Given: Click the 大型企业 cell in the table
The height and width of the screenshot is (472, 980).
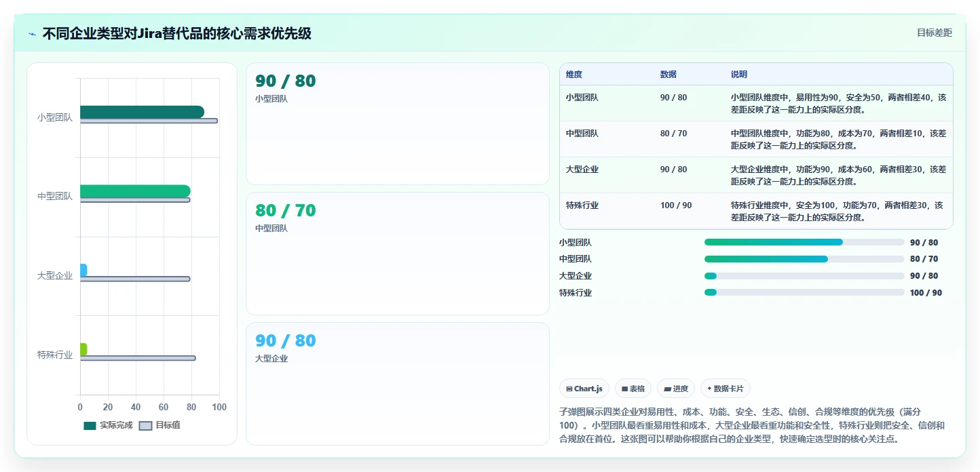Looking at the screenshot, I should (582, 170).
